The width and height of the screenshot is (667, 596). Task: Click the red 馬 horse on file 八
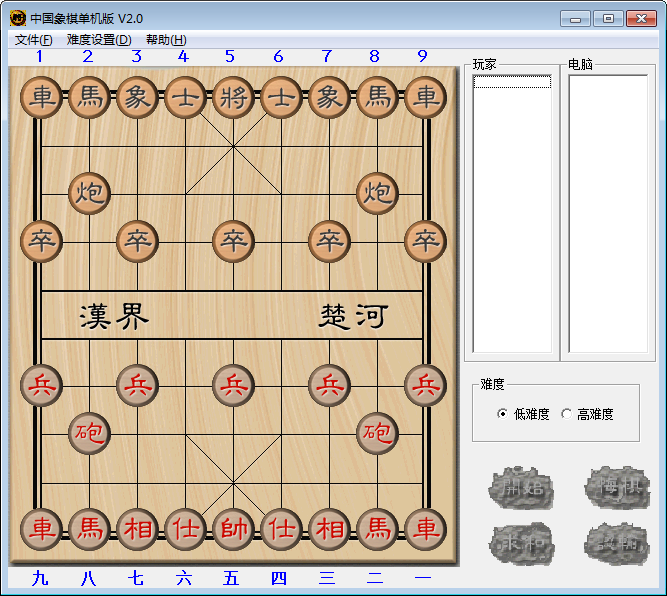point(89,529)
